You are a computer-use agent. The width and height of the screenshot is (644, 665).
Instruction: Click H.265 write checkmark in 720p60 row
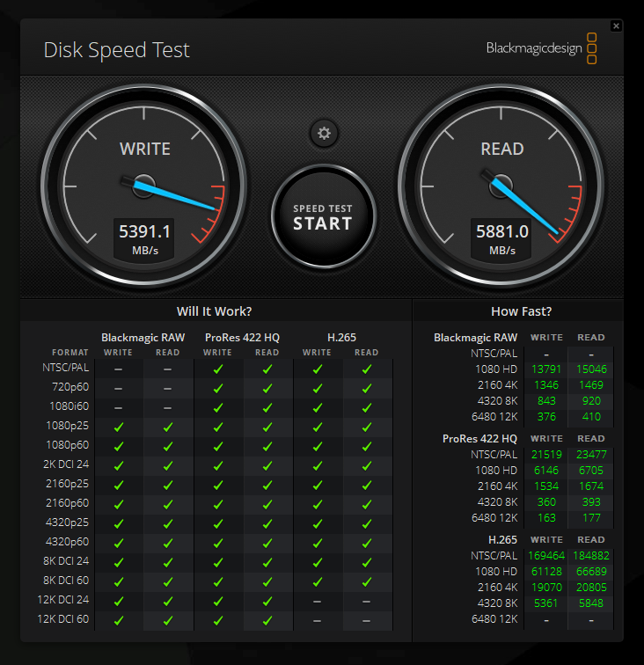tap(317, 388)
